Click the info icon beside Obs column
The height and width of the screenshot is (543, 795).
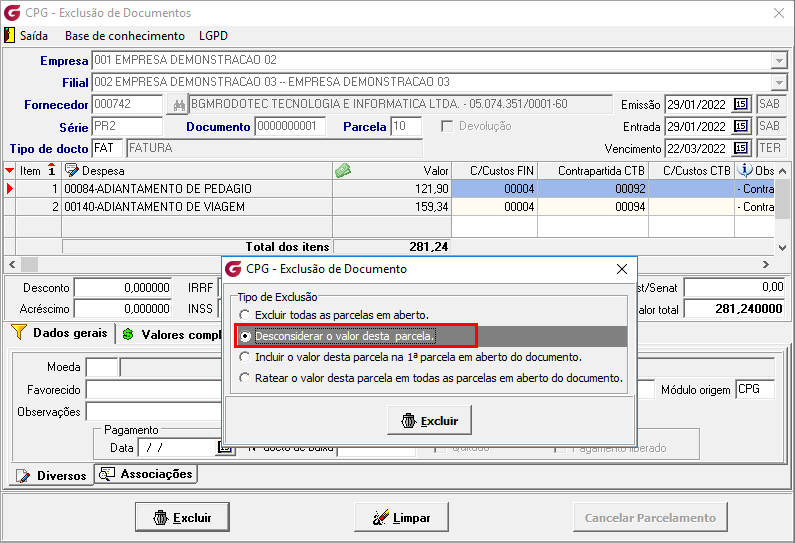744,170
